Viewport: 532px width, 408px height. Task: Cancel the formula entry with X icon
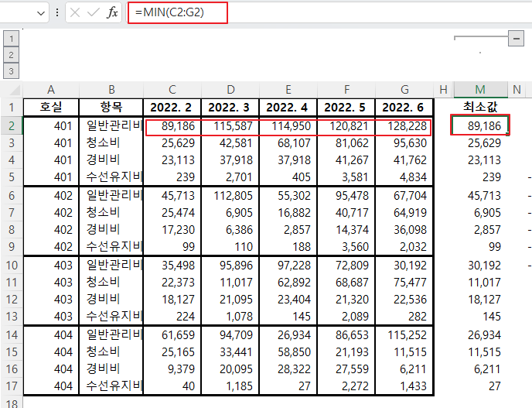(x=75, y=13)
